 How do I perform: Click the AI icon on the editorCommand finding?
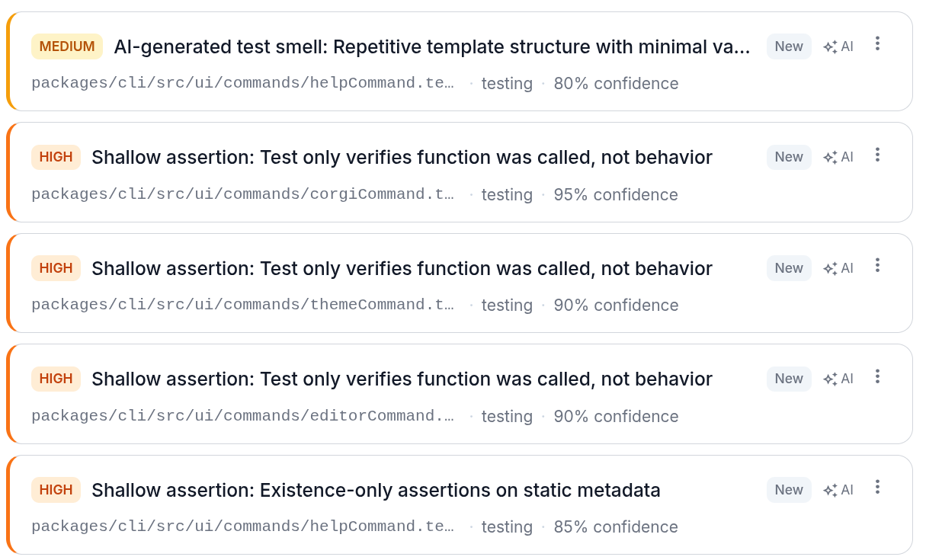tap(838, 378)
